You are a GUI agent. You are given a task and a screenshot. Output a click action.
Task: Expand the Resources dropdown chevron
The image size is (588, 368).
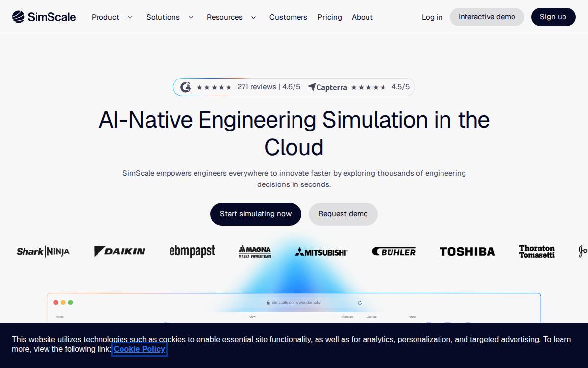pos(253,17)
